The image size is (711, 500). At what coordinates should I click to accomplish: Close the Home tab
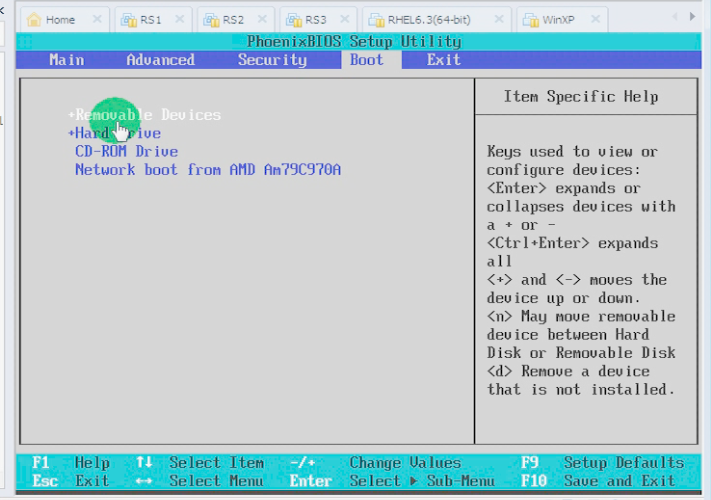tap(97, 19)
